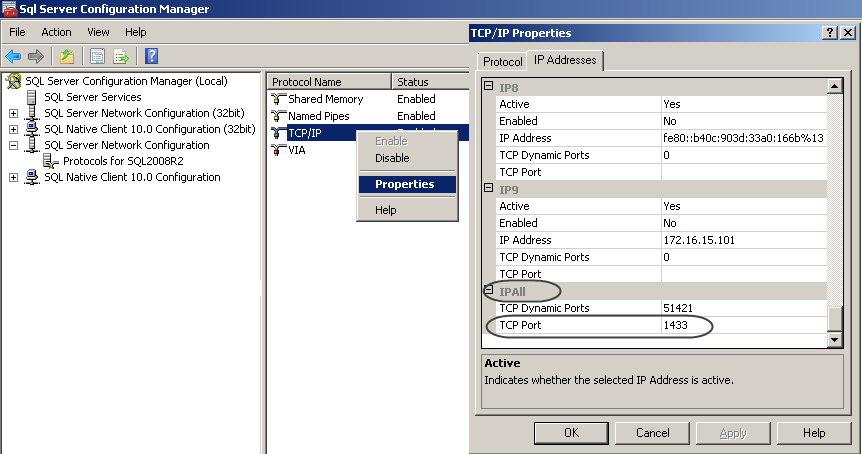Screen dimensions: 862x454
Task: Open the View menu
Action: (x=98, y=32)
